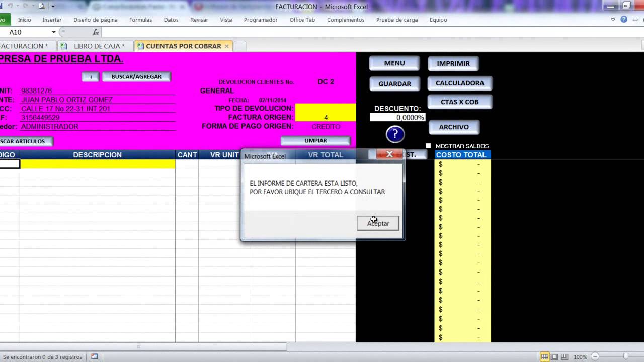Click the LIMPIAR button
Screen dimensions: 644x362
point(315,141)
